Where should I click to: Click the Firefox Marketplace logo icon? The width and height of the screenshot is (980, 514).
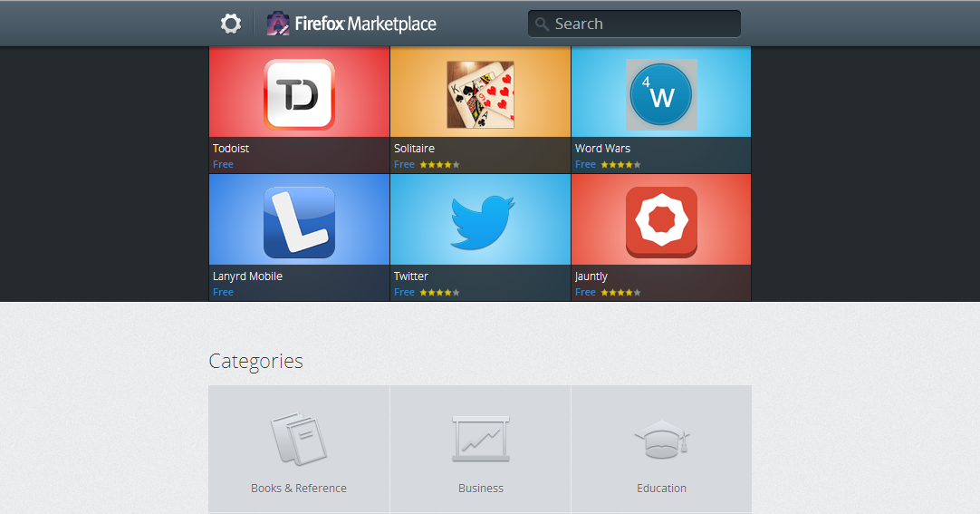tap(277, 24)
